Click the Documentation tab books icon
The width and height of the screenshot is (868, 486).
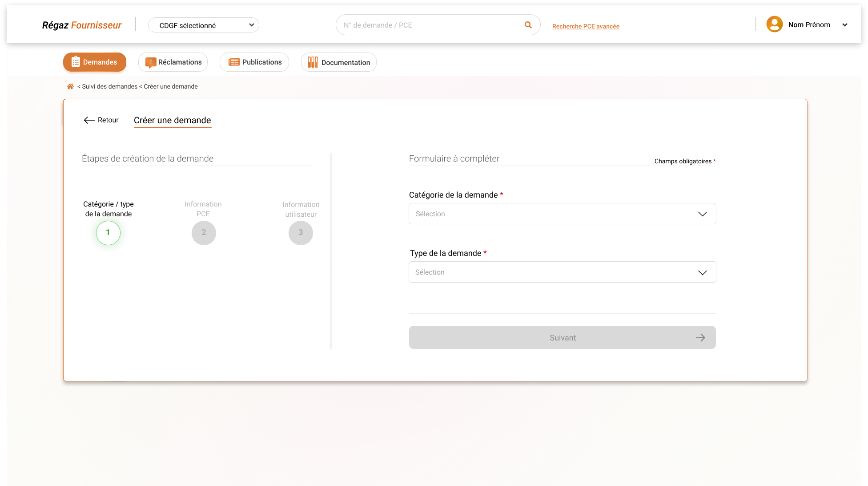click(313, 62)
